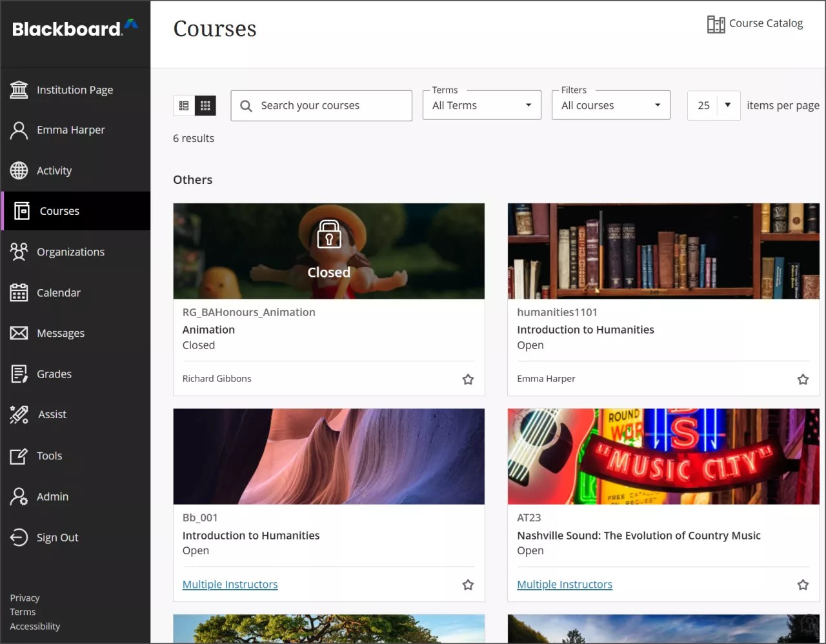Open the Course Catalog
Image resolution: width=826 pixels, height=644 pixels.
click(x=755, y=23)
